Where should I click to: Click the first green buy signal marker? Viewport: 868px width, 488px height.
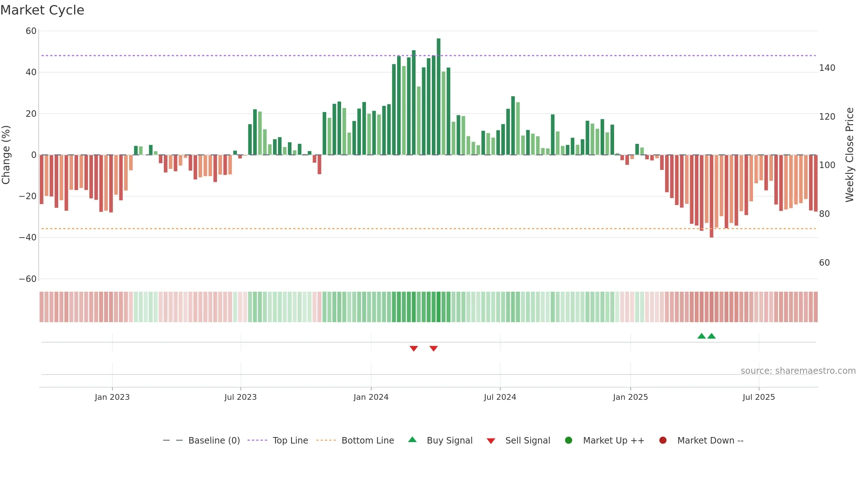pyautogui.click(x=702, y=336)
